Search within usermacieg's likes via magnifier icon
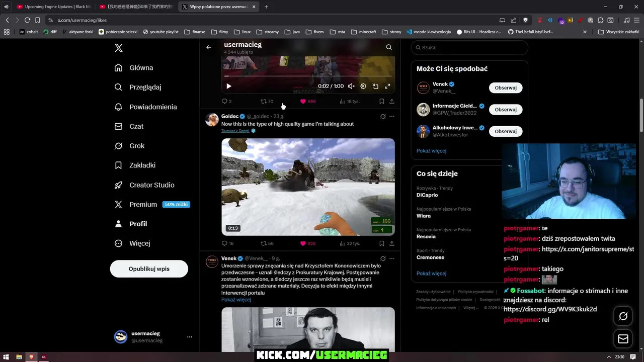The width and height of the screenshot is (644, 362). 389,47
